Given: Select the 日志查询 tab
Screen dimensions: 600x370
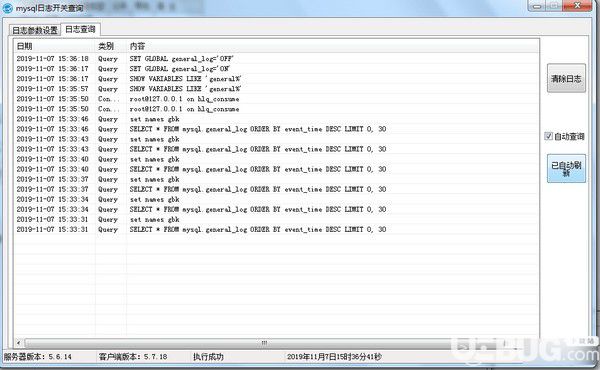Looking at the screenshot, I should pos(80,29).
